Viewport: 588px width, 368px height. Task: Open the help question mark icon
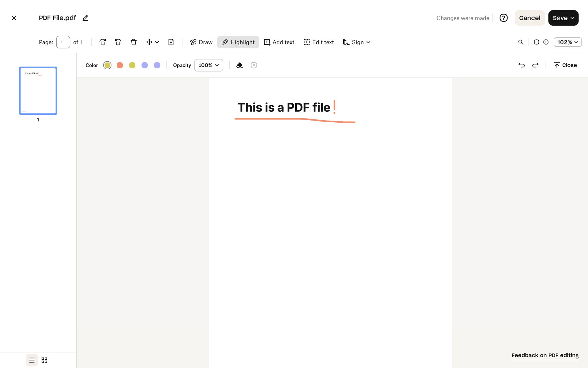tap(503, 18)
